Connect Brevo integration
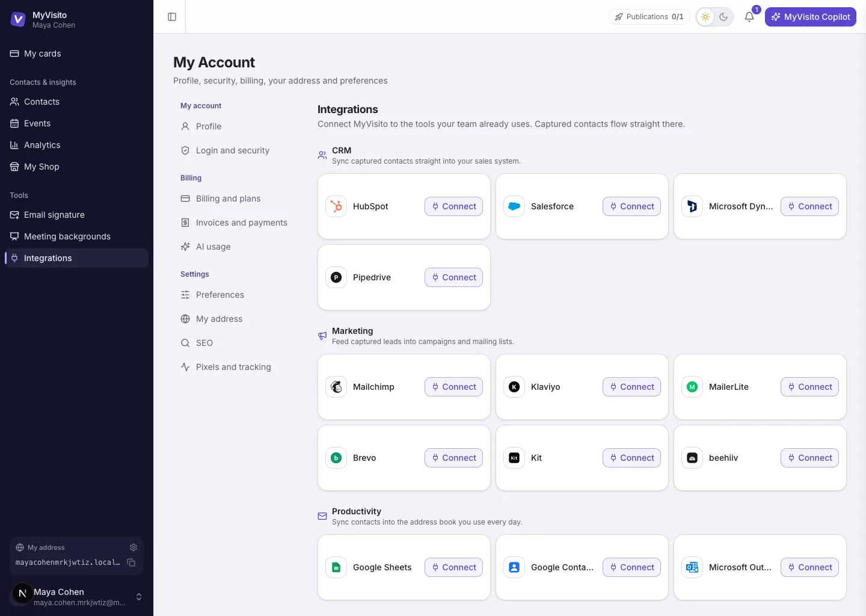Screen dimensions: 866x616 click(x=453, y=458)
